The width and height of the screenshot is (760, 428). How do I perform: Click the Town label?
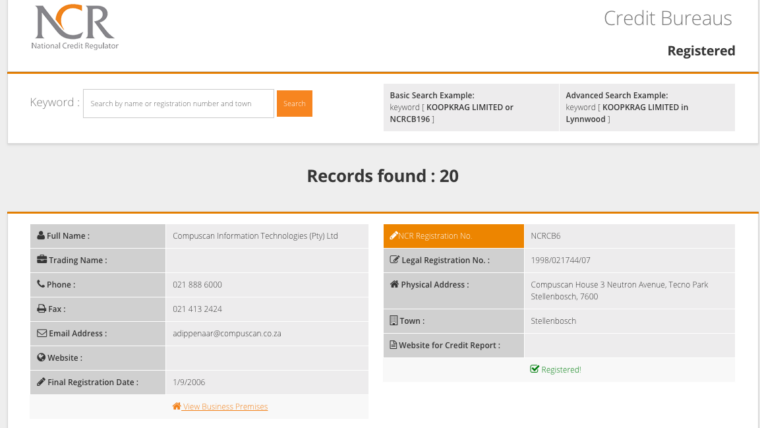412,320
